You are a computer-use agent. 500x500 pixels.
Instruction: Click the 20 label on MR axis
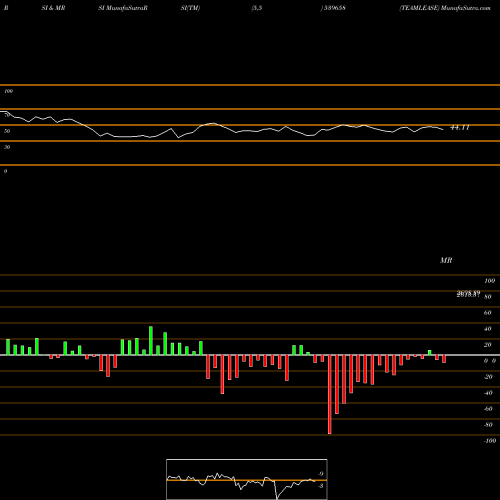tap(488, 345)
